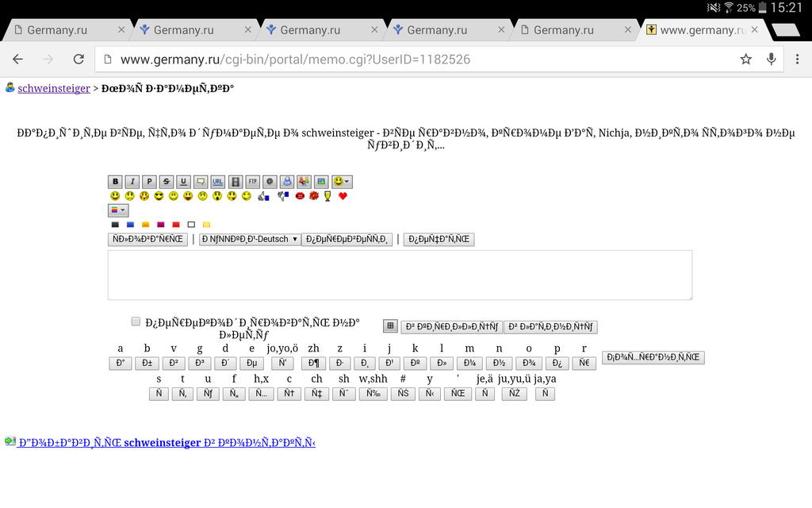This screenshot has width=812, height=508.
Task: Insert the red heart emoticon
Action: pyautogui.click(x=343, y=196)
